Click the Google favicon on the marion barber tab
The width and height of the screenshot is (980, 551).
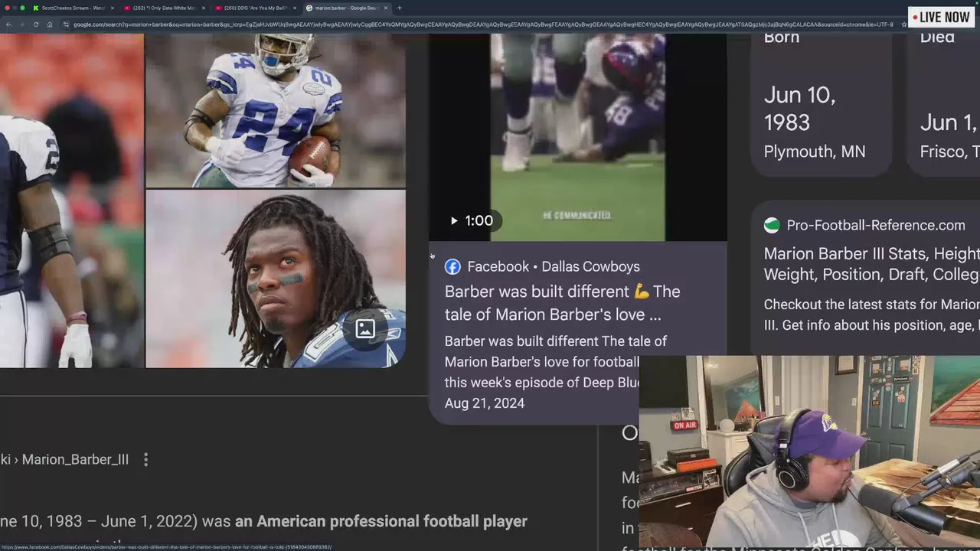pos(309,8)
